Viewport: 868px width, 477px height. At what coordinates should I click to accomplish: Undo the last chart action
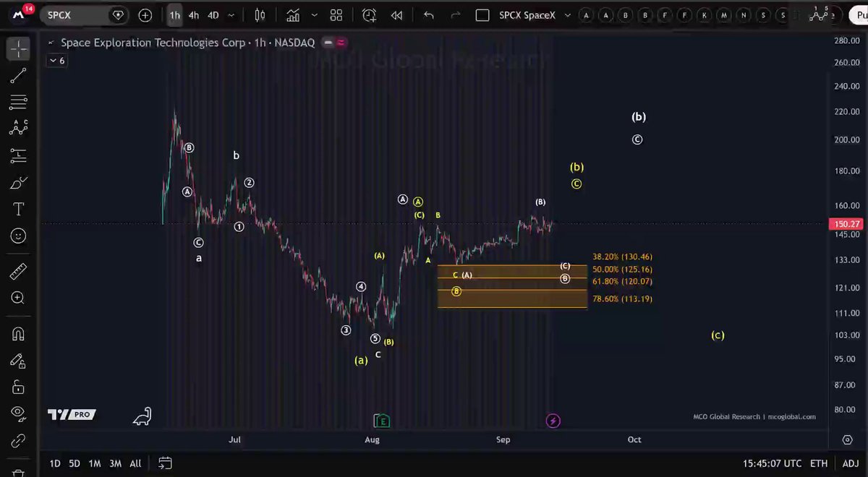coord(429,15)
